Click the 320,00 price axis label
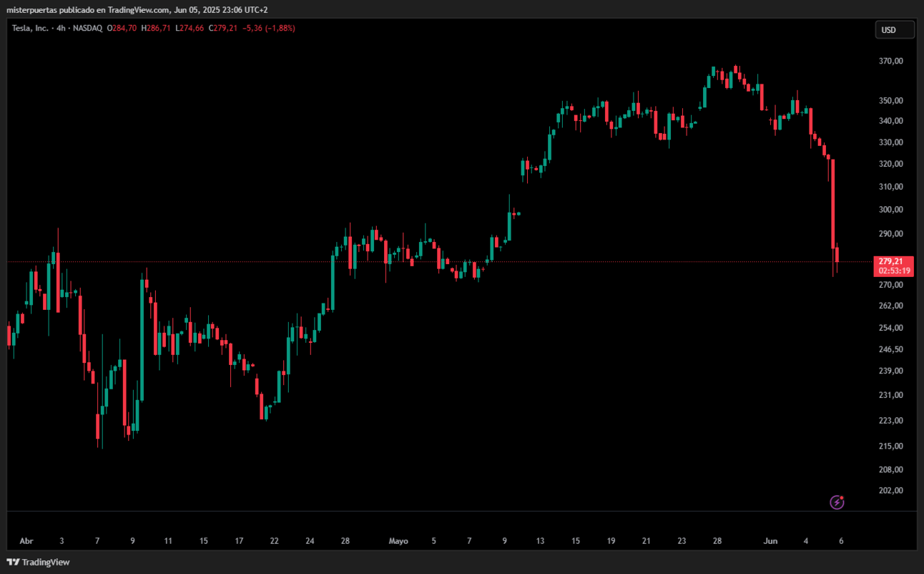Image resolution: width=924 pixels, height=574 pixels. point(891,164)
